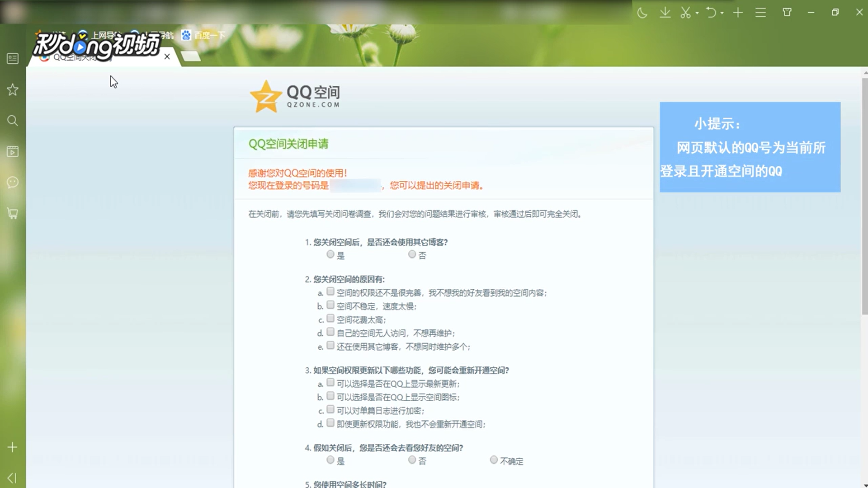This screenshot has height=488, width=868.
Task: Check 可以选择是否在QQ上显示最新更新
Action: pos(330,383)
